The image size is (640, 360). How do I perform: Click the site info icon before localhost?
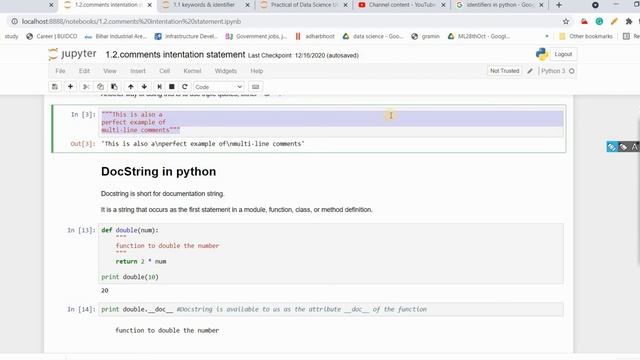click(14, 21)
